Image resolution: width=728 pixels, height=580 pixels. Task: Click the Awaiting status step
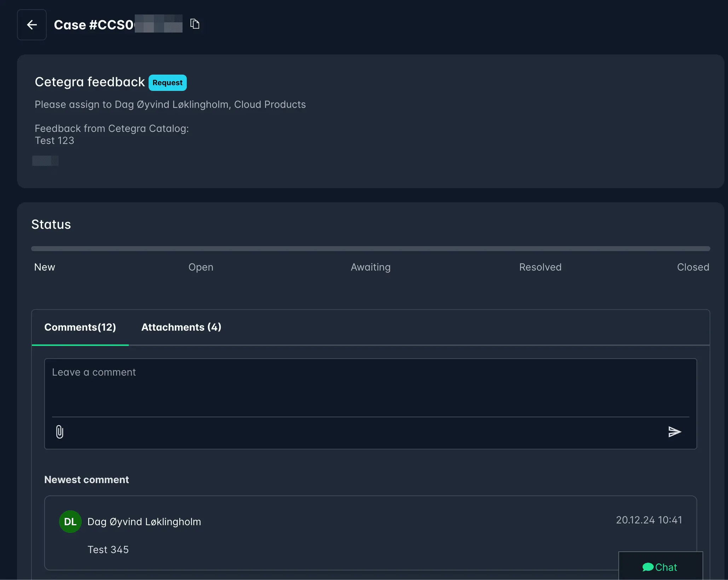click(370, 267)
